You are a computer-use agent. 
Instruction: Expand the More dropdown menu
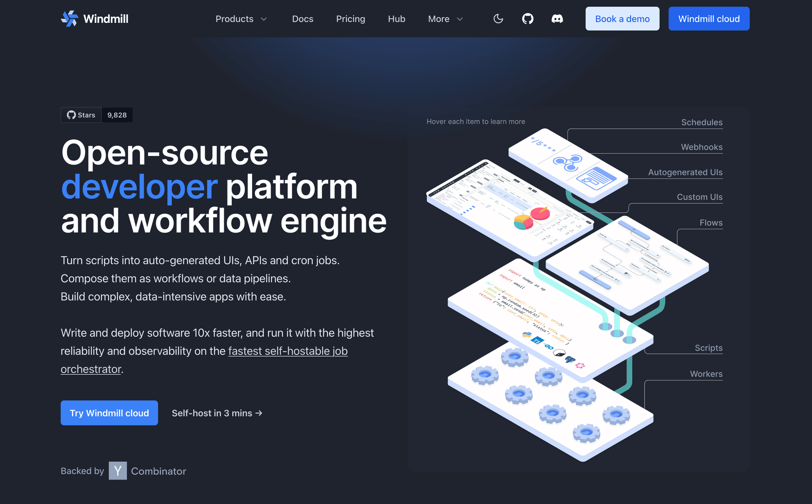[x=445, y=19]
